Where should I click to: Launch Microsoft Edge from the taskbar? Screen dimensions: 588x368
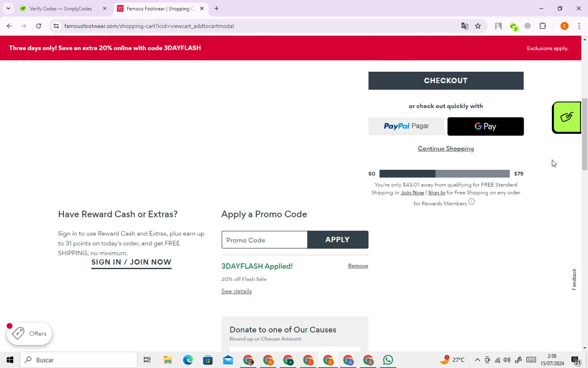click(188, 360)
